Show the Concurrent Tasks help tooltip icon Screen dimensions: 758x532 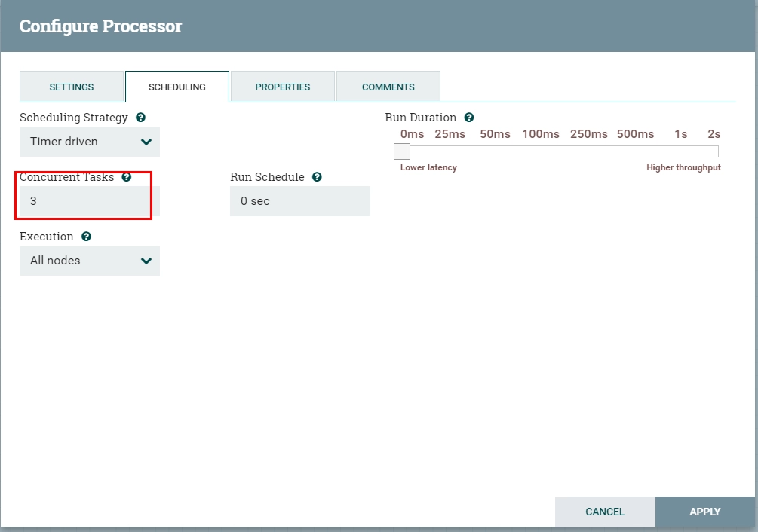pos(127,177)
